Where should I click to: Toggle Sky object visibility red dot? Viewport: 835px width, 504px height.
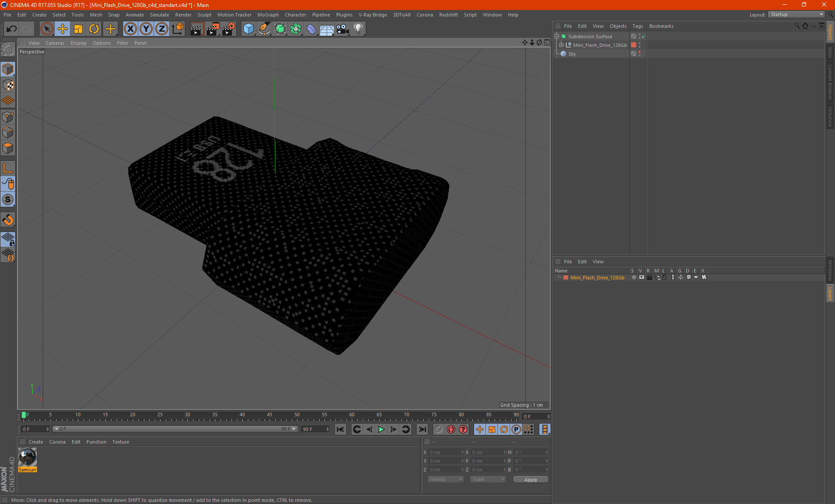[639, 53]
